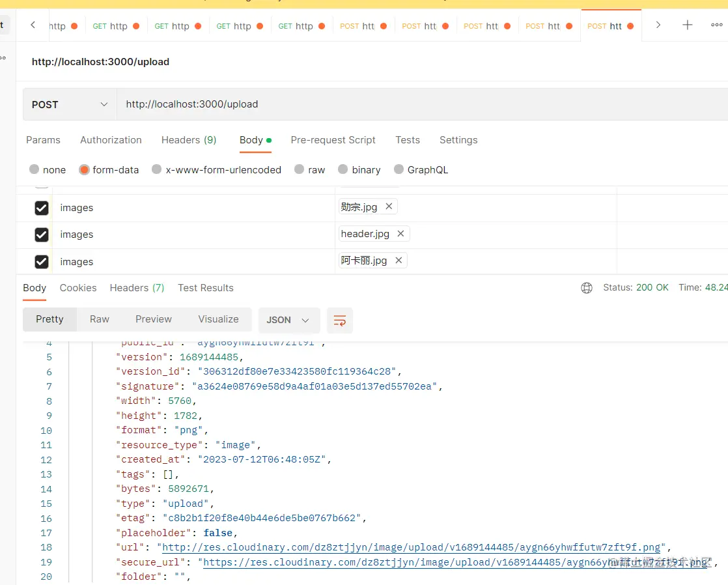This screenshot has width=728, height=585.
Task: Click the version value 1689144485
Action: coord(209,357)
